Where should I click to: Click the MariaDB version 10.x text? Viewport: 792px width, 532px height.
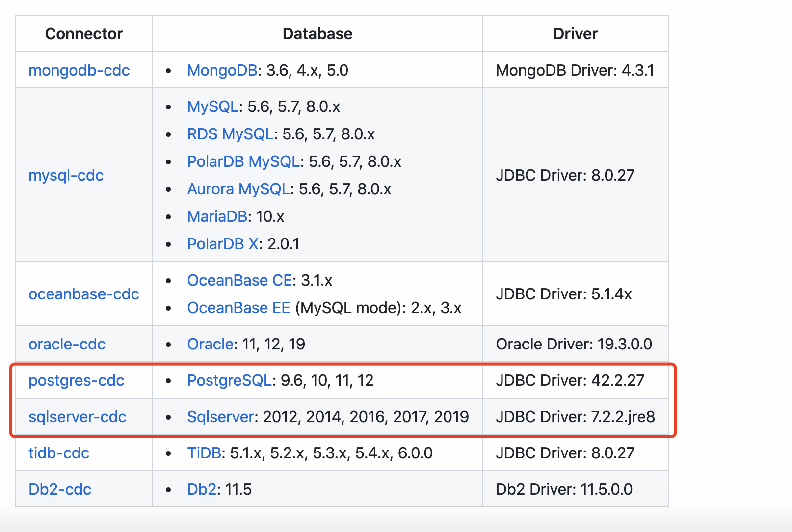click(x=270, y=216)
